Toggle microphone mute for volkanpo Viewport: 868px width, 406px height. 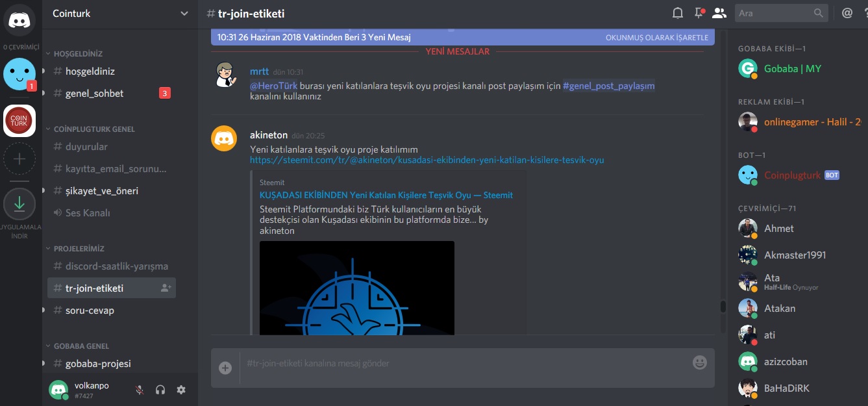pyautogui.click(x=140, y=390)
